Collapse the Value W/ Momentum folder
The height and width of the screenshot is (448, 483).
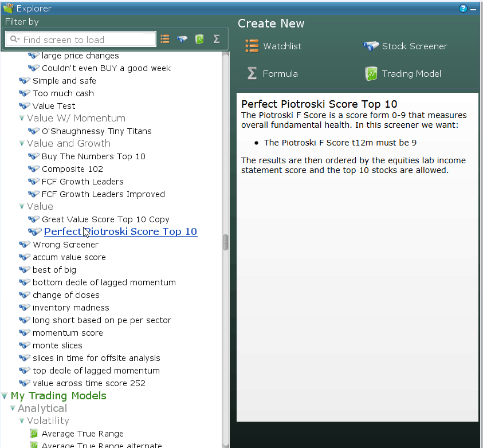tap(22, 119)
